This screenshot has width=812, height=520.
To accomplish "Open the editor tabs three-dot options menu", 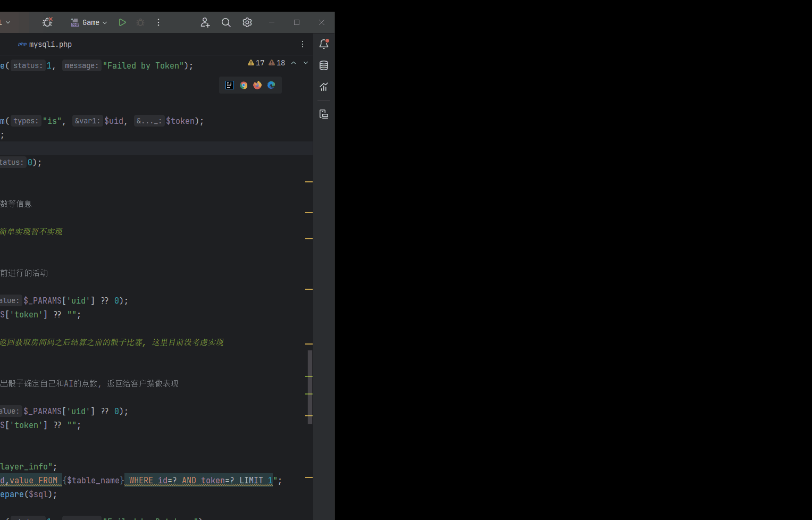I will 303,44.
